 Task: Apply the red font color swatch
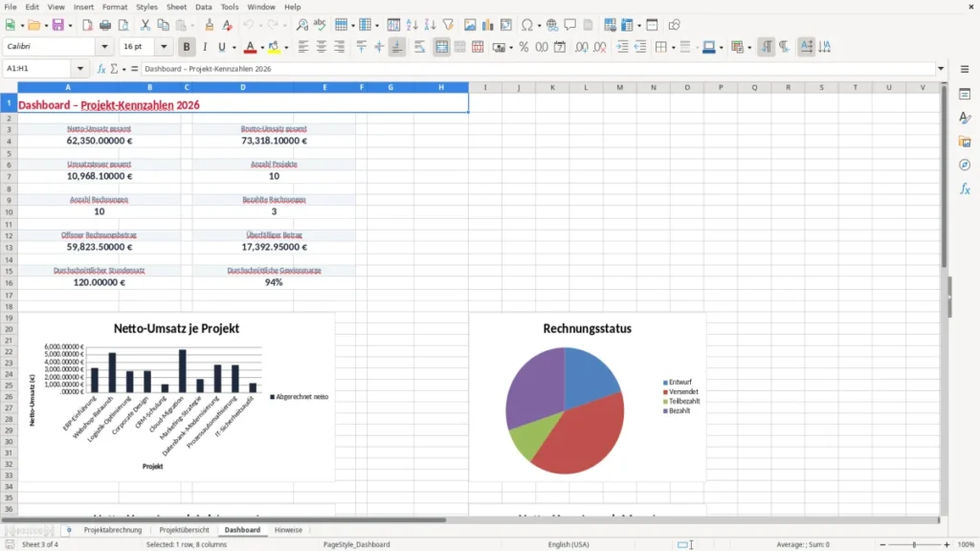tap(250, 47)
